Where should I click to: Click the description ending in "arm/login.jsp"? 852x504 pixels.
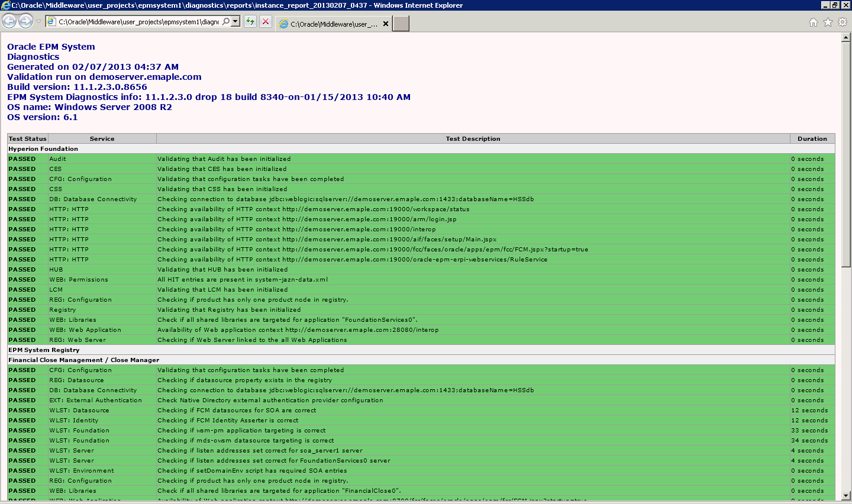(306, 219)
